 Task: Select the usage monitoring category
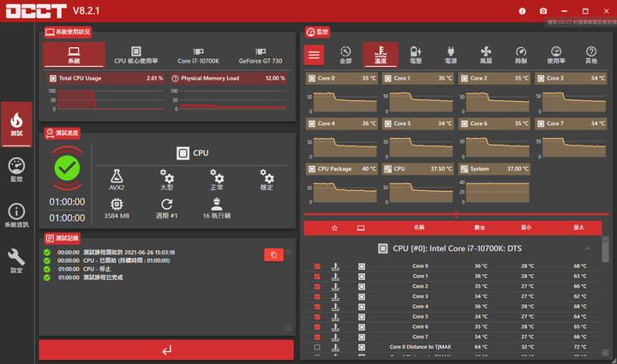coord(556,55)
